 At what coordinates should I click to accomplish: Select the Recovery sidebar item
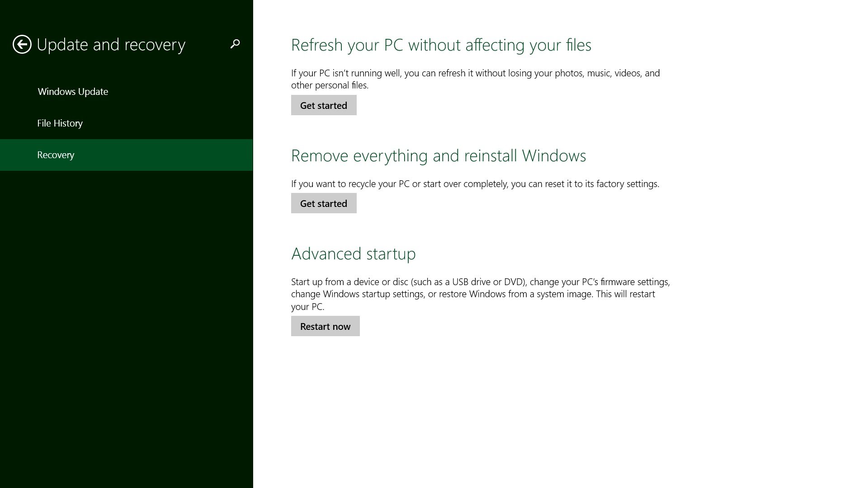coord(126,155)
